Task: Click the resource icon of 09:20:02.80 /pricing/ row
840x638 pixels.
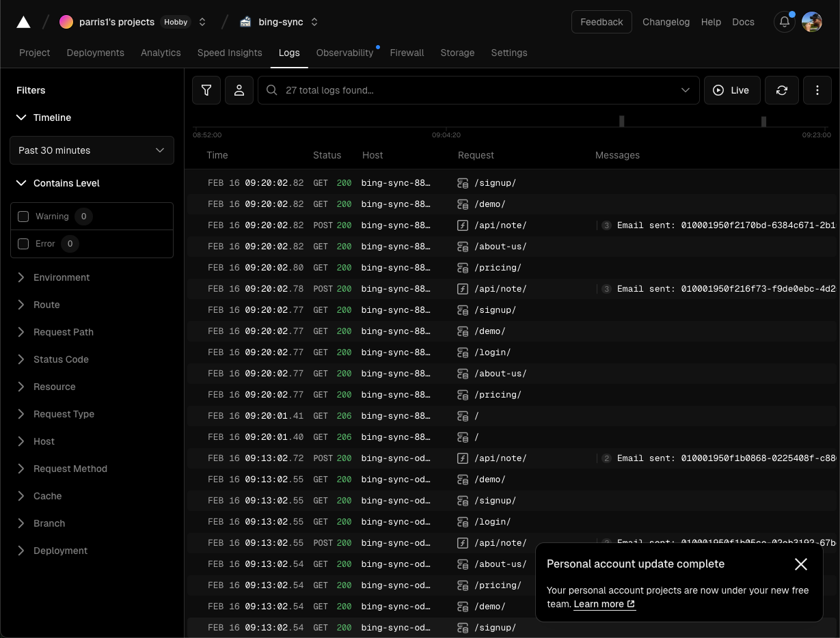Action: click(x=463, y=268)
